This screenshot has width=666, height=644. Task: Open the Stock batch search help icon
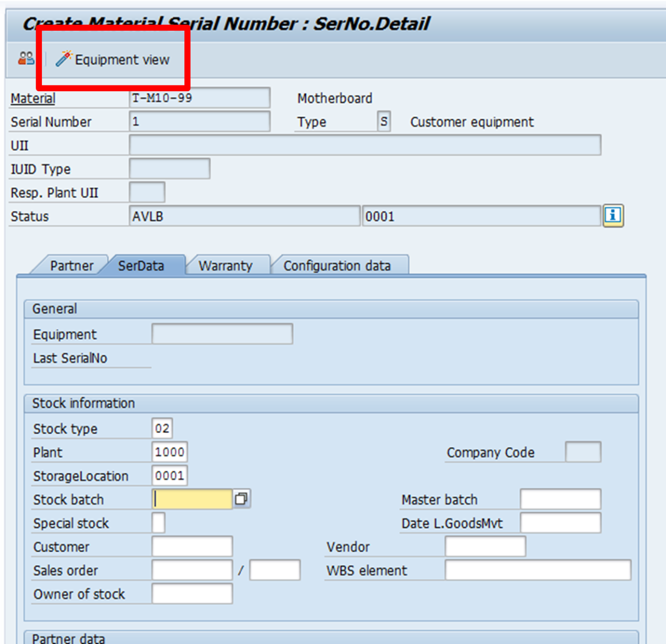[x=241, y=499]
